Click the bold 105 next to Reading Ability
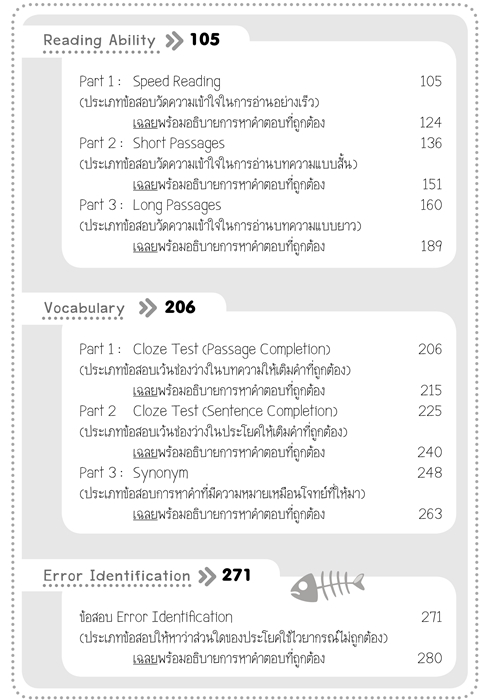The image size is (479, 700). pyautogui.click(x=205, y=40)
